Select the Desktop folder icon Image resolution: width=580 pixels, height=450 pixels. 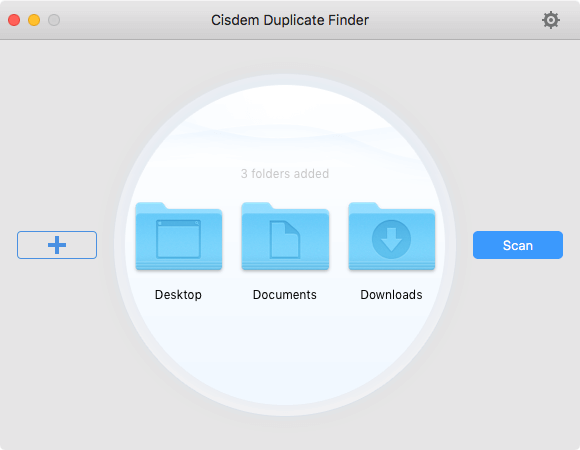pyautogui.click(x=179, y=236)
